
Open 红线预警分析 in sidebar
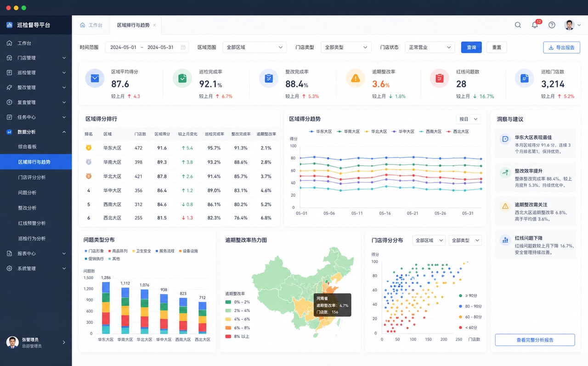[x=32, y=223]
